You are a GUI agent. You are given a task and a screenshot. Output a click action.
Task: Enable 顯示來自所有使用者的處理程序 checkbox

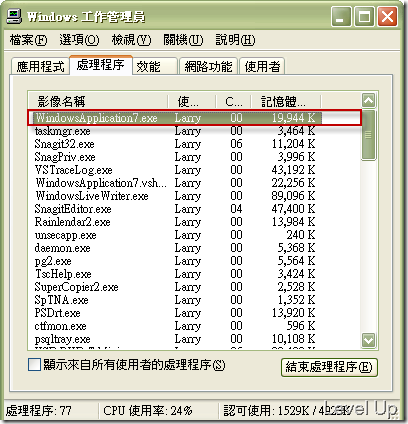[x=34, y=365]
